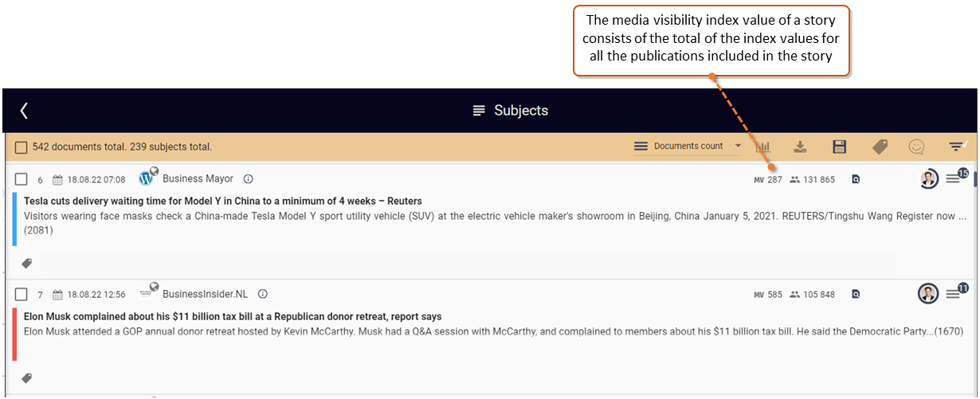980x399 pixels.
Task: Click the tag icon in toolbar
Action: (x=880, y=147)
